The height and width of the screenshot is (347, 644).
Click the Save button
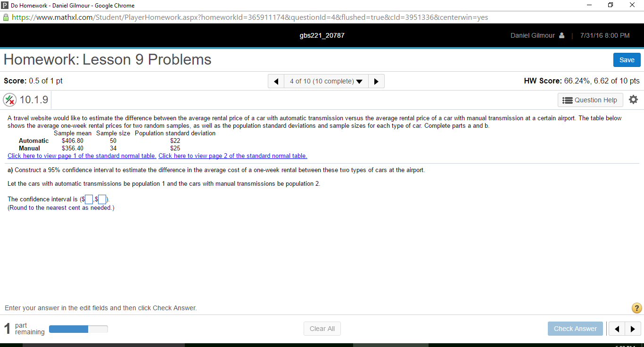tap(627, 60)
